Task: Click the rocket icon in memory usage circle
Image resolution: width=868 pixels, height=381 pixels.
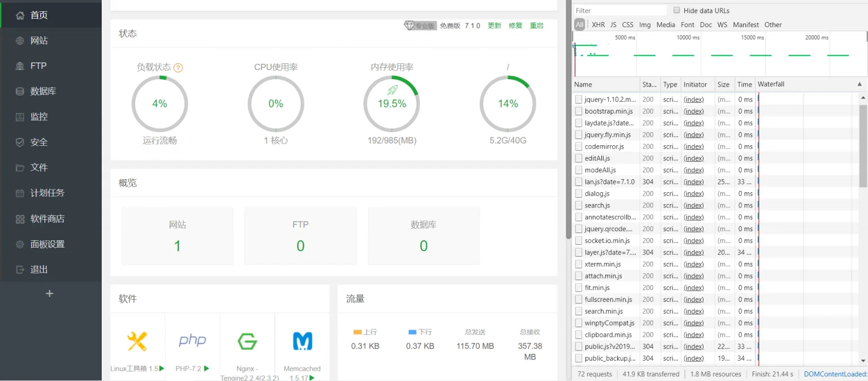Action: pyautogui.click(x=392, y=90)
